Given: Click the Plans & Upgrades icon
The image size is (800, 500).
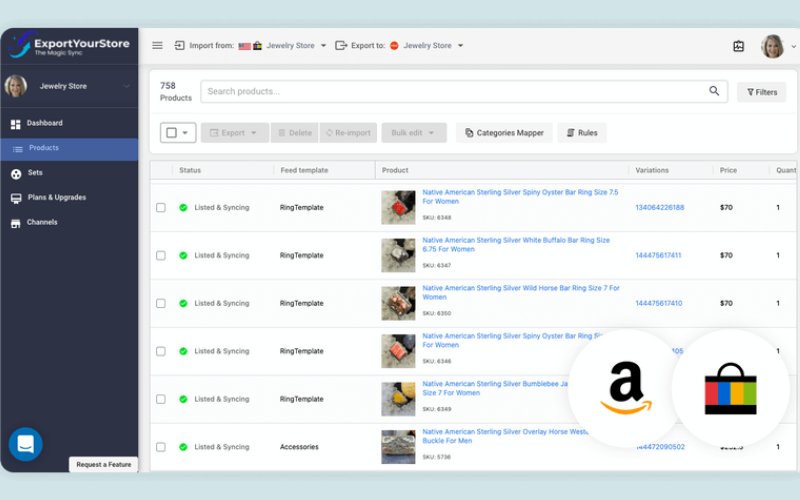Looking at the screenshot, I should [16, 198].
